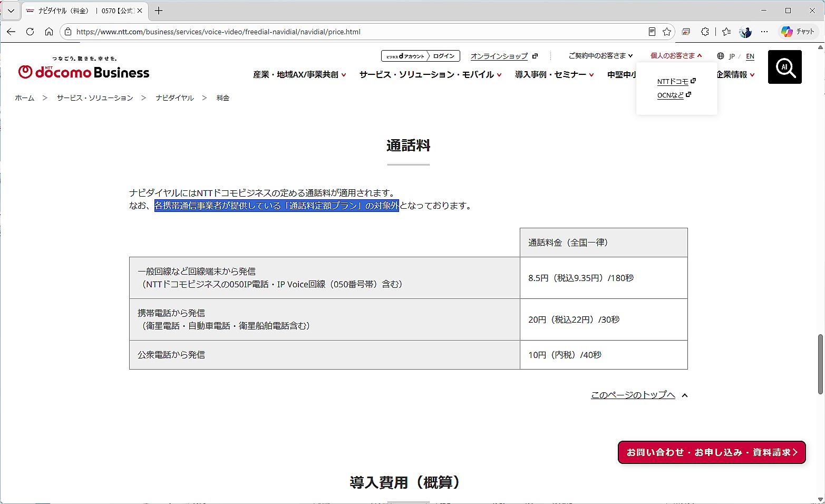Close the ナビダイヤル（料金） tab

[x=140, y=11]
